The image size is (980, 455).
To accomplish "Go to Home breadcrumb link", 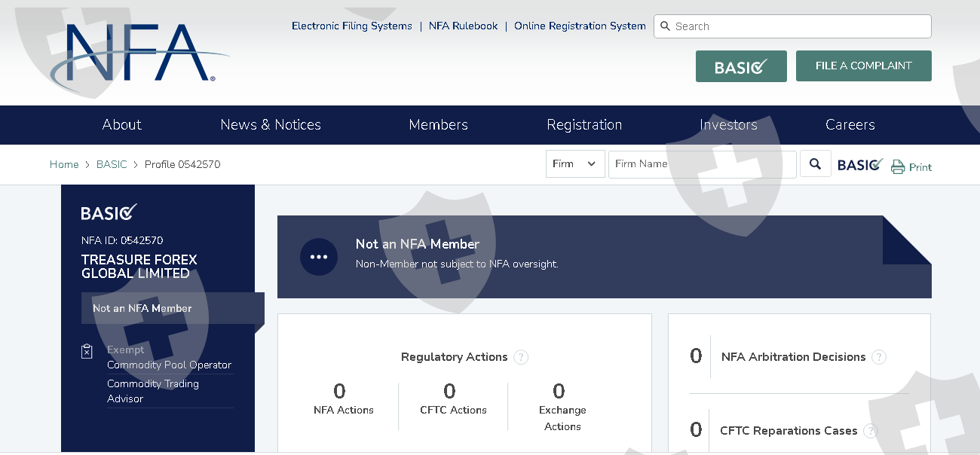I will [x=64, y=164].
